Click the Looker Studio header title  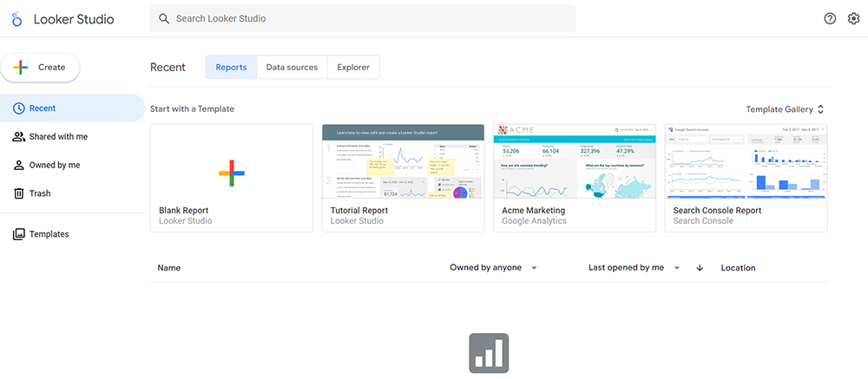74,19
